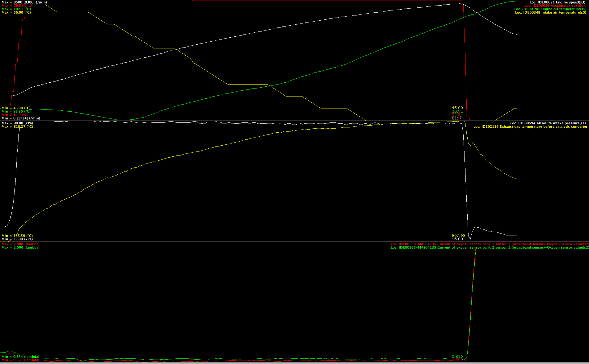
Task: Click the Max = 810.27 (°C) label
Action: click(x=17, y=126)
